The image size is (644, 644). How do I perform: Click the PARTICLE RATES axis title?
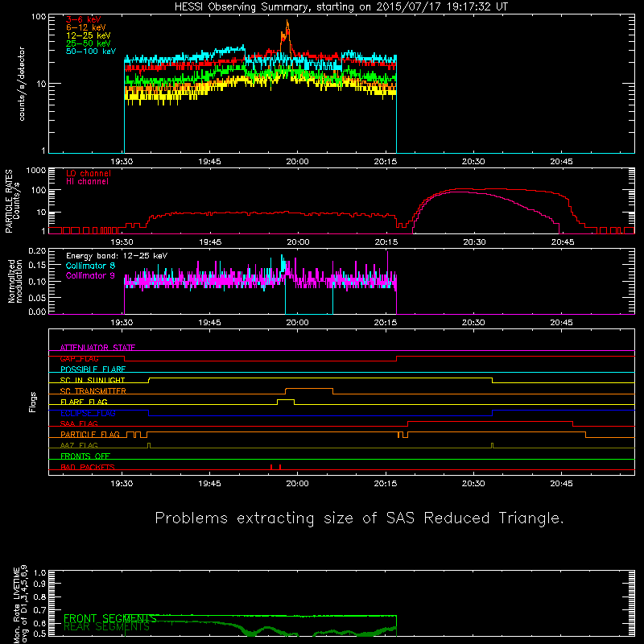12,200
